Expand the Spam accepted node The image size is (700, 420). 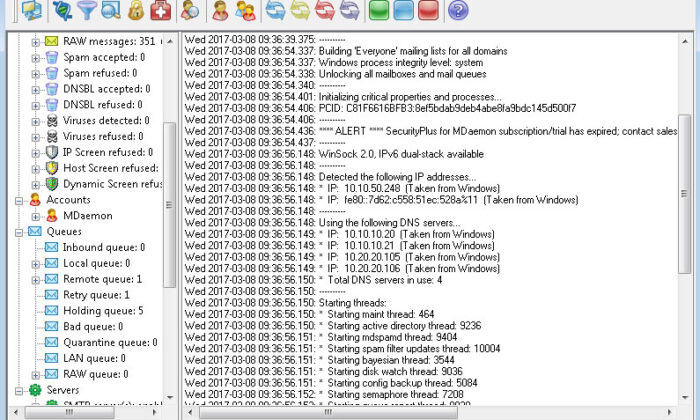point(35,58)
